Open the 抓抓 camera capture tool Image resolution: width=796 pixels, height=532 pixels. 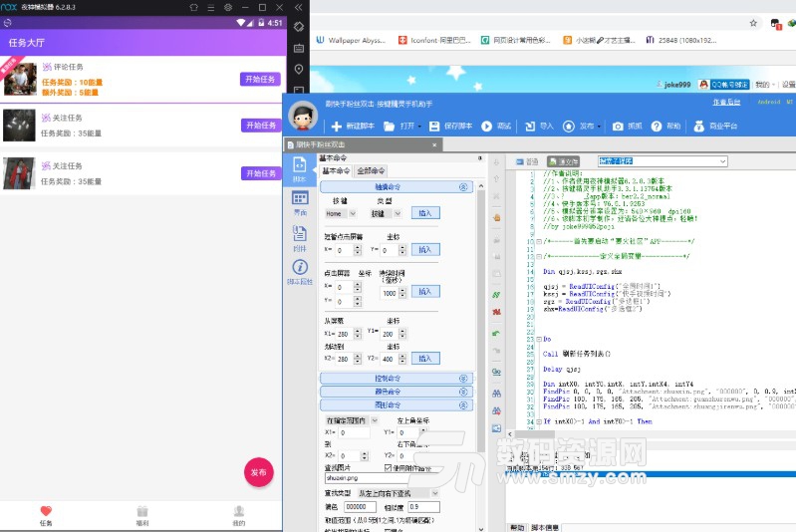click(618, 126)
